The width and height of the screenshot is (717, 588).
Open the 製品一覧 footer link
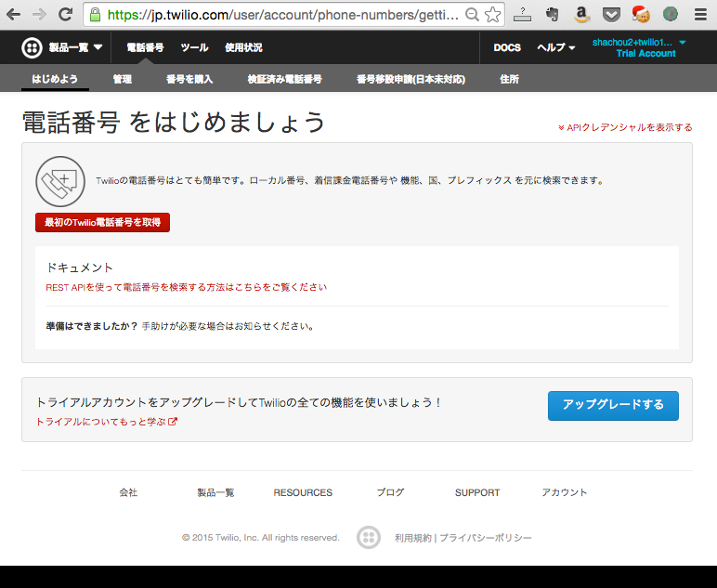click(x=215, y=492)
